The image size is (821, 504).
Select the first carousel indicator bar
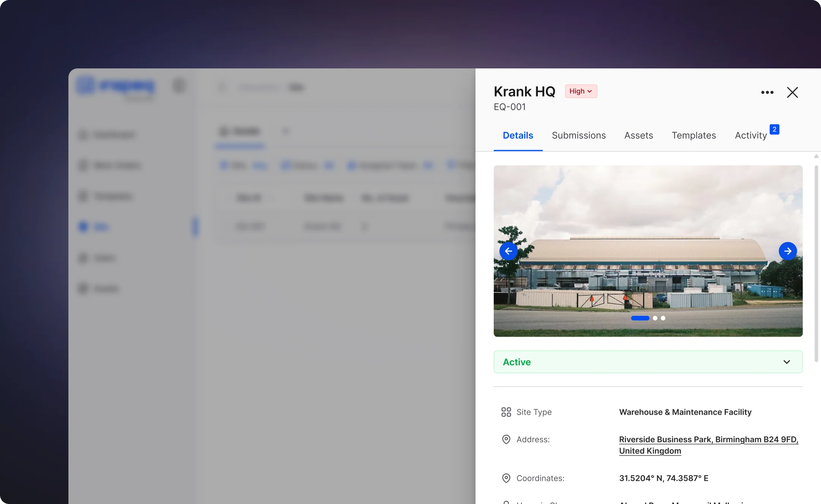(640, 318)
